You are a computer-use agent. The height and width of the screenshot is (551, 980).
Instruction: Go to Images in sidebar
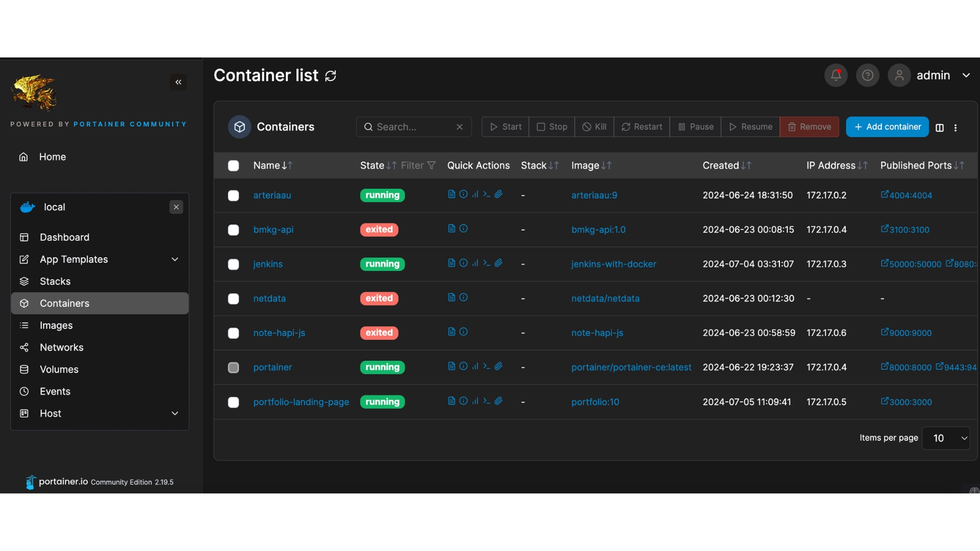[56, 325]
